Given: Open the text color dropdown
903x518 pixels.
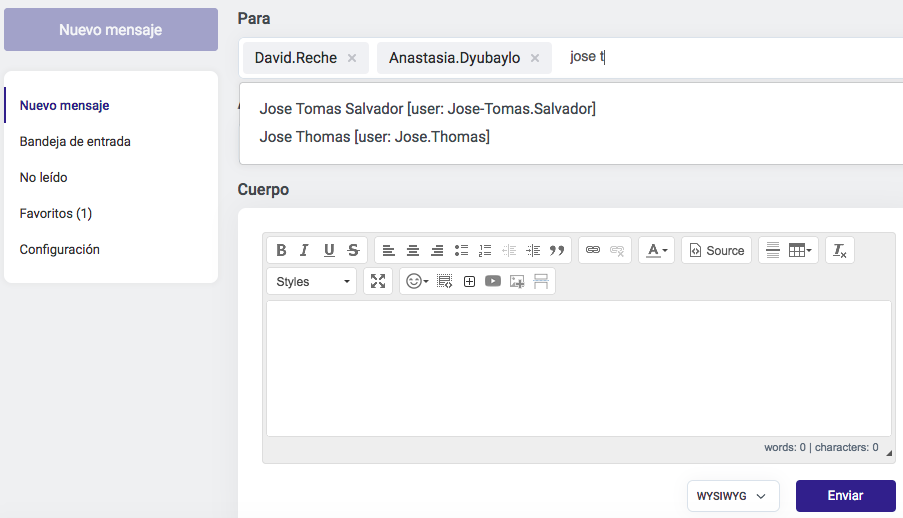Looking at the screenshot, I should coord(656,250).
